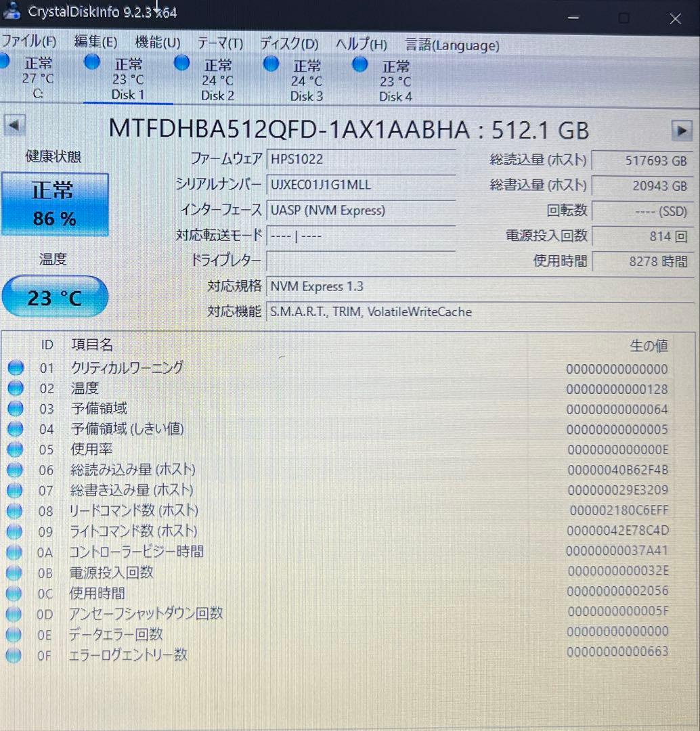Image resolution: width=700 pixels, height=731 pixels.
Task: Click the blue status dot above Disk 2
Action: click(181, 63)
